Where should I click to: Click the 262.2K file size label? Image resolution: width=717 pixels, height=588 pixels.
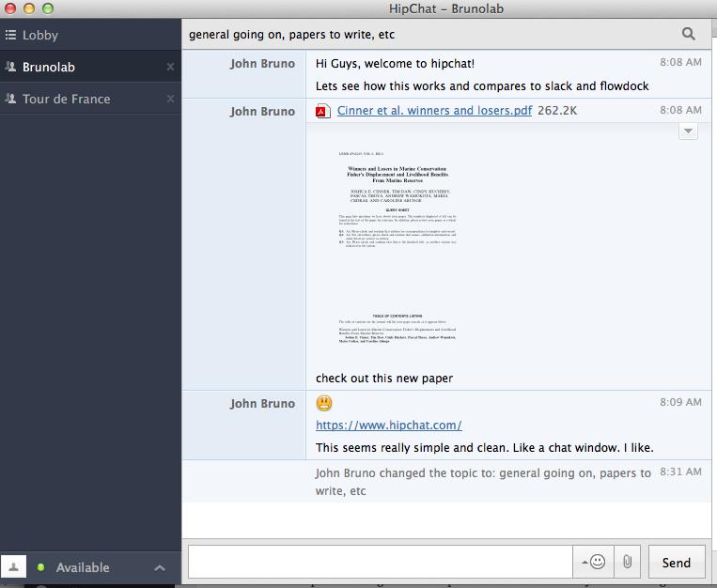[557, 111]
